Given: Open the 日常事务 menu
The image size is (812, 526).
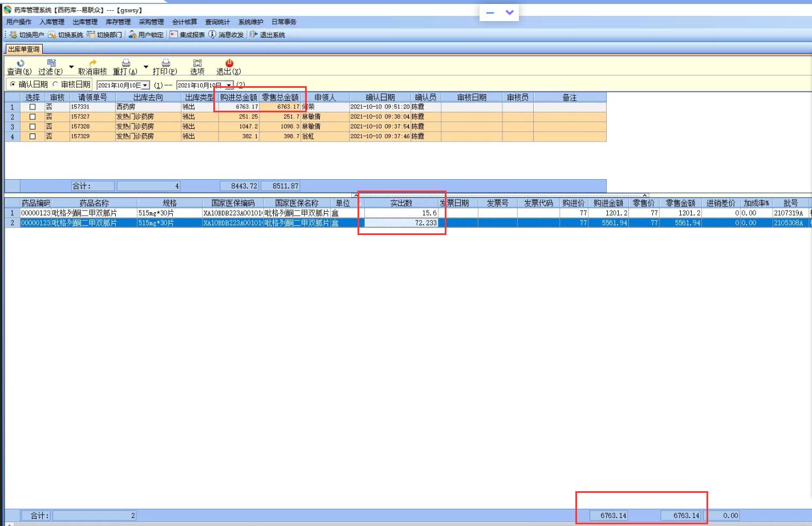Looking at the screenshot, I should [283, 22].
